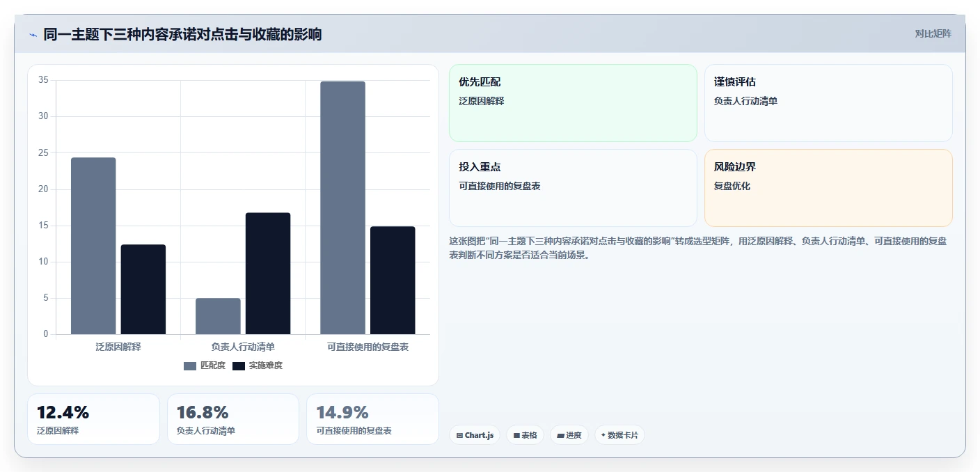Open the 投入重点 matrix card
The height and width of the screenshot is (472, 980).
click(573, 188)
